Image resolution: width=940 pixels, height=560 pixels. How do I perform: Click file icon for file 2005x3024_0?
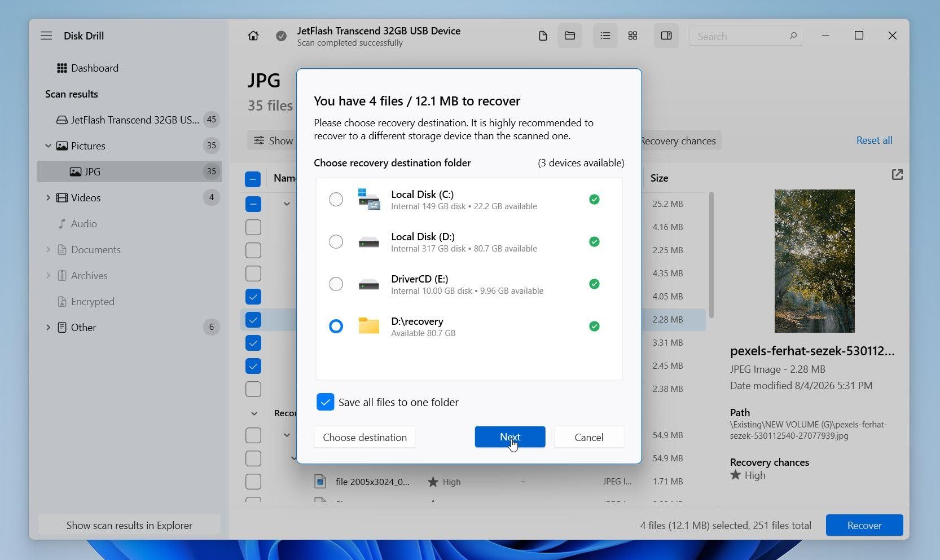320,482
